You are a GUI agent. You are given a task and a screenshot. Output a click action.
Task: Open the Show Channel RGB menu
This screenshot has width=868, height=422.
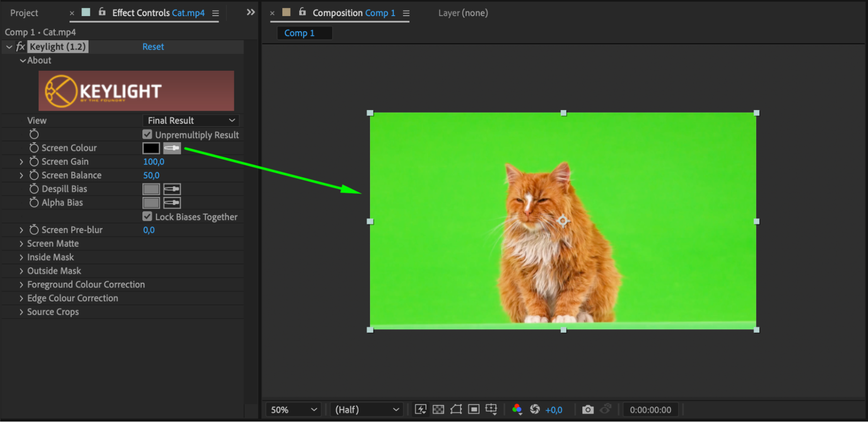coord(517,409)
